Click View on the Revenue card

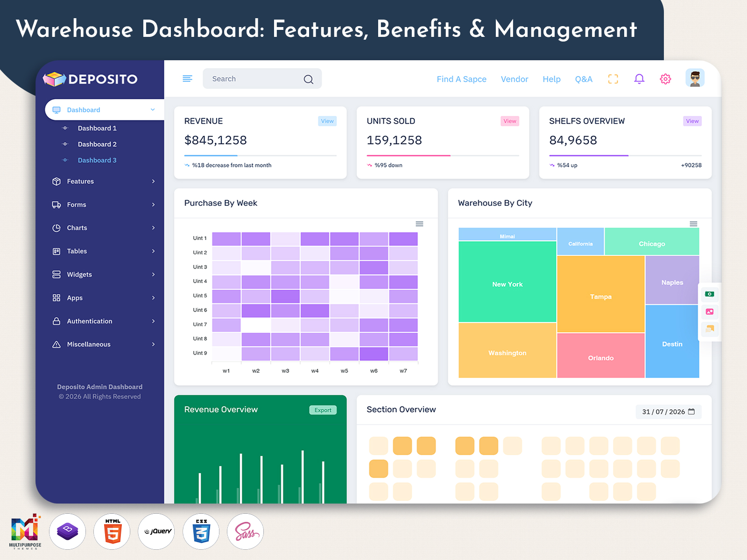(327, 121)
